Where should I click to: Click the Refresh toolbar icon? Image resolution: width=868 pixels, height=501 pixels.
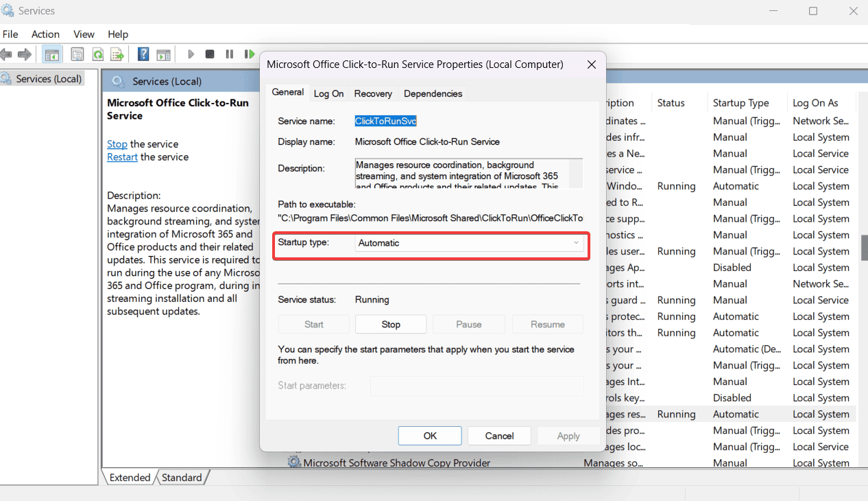(97, 54)
